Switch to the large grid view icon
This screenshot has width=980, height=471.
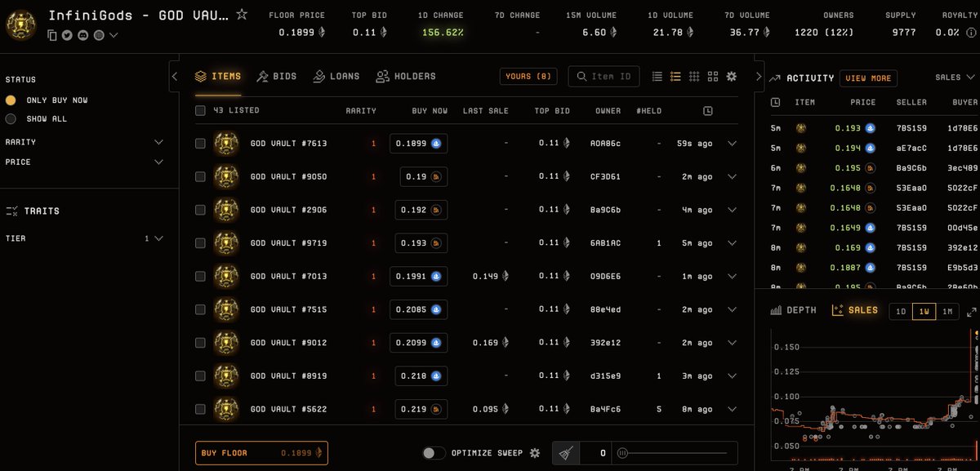(x=713, y=76)
